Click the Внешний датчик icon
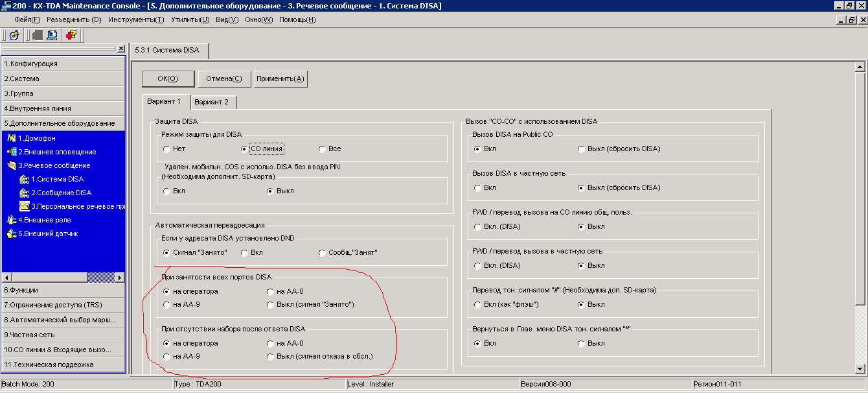The height and width of the screenshot is (393, 868). click(12, 233)
